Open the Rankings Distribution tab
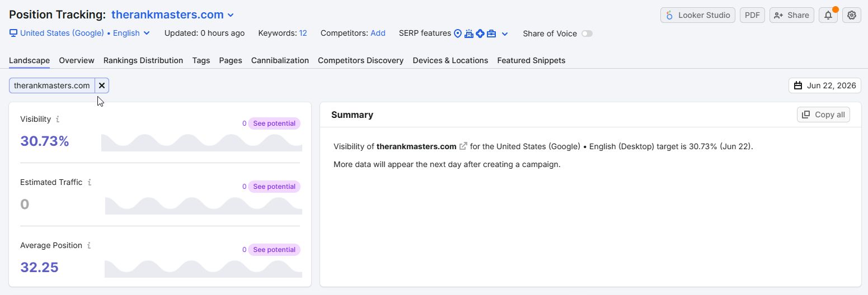The height and width of the screenshot is (295, 868). coord(143,60)
